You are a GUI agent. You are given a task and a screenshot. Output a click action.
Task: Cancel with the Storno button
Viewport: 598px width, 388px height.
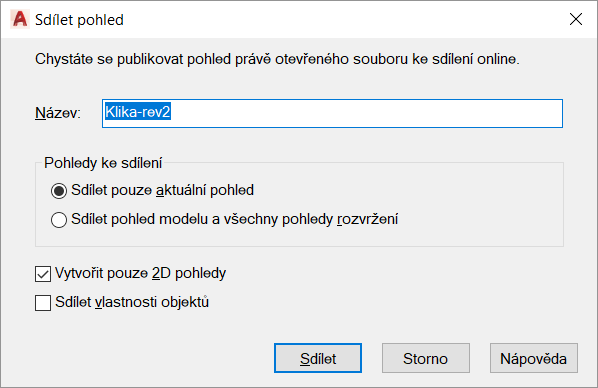coord(426,358)
